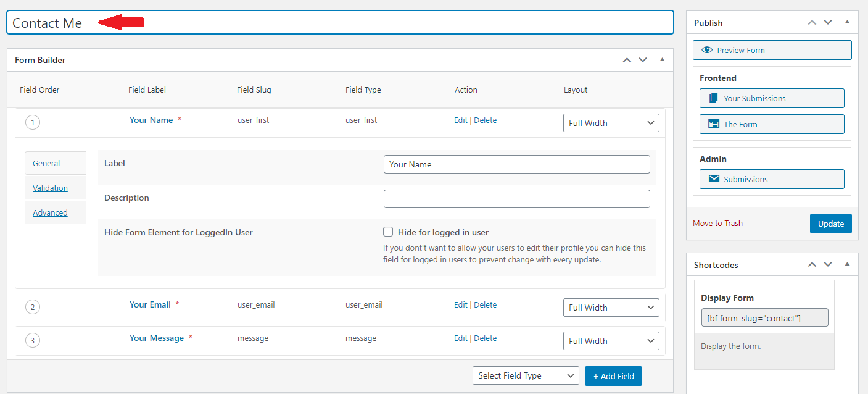Click the form icon beside The Form
Screen dimensions: 868x394
[x=714, y=124]
